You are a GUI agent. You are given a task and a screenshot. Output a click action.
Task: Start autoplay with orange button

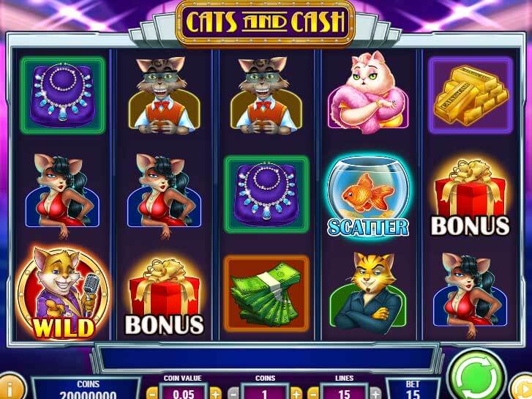[522, 387]
